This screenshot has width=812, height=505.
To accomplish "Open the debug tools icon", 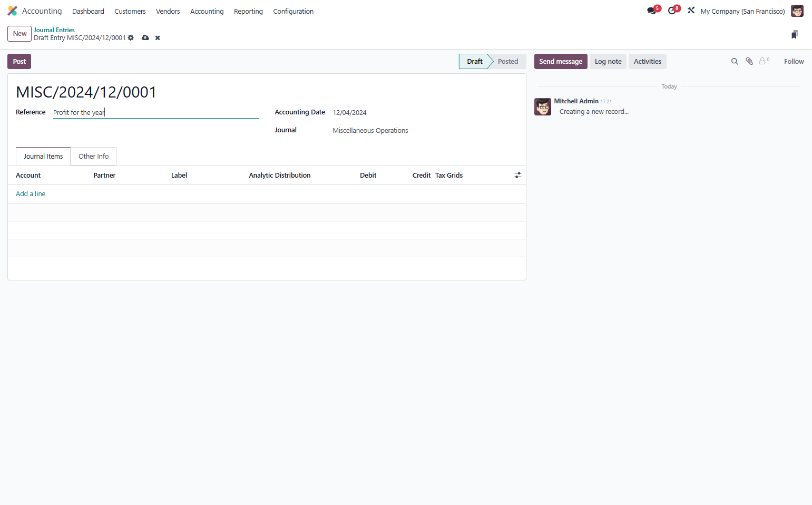I will (x=691, y=11).
